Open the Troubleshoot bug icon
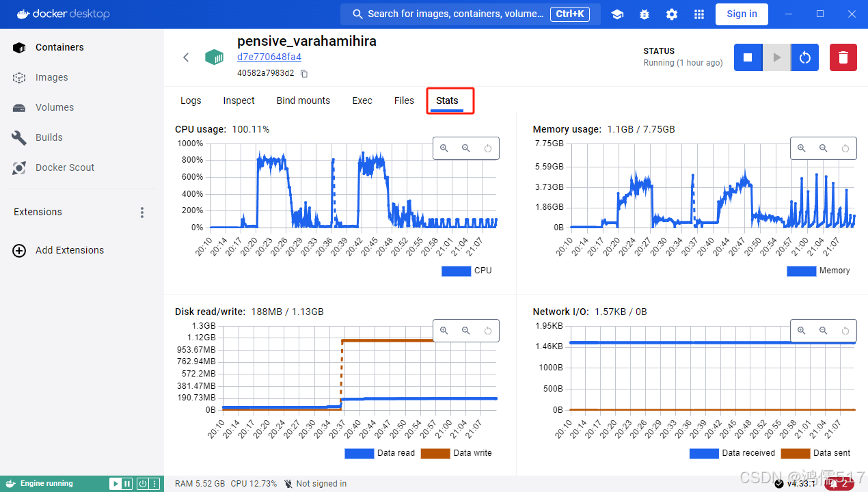The width and height of the screenshot is (868, 492). point(645,14)
